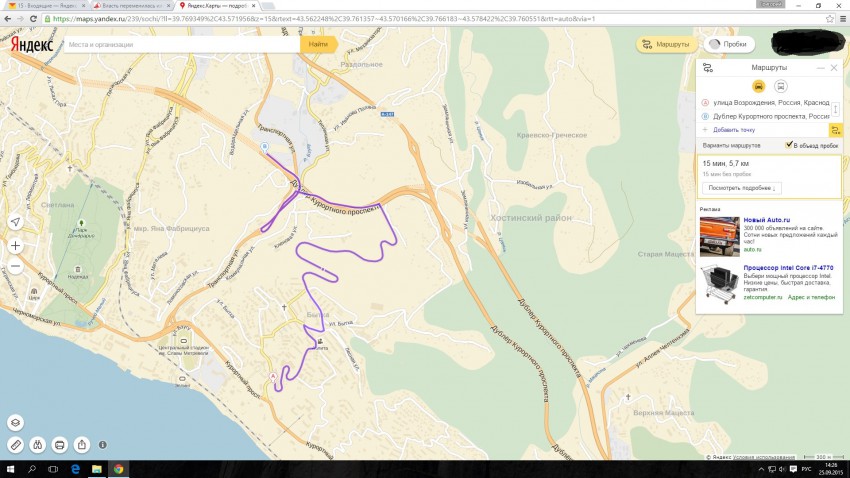Click the geolocation arrow button

(16, 222)
